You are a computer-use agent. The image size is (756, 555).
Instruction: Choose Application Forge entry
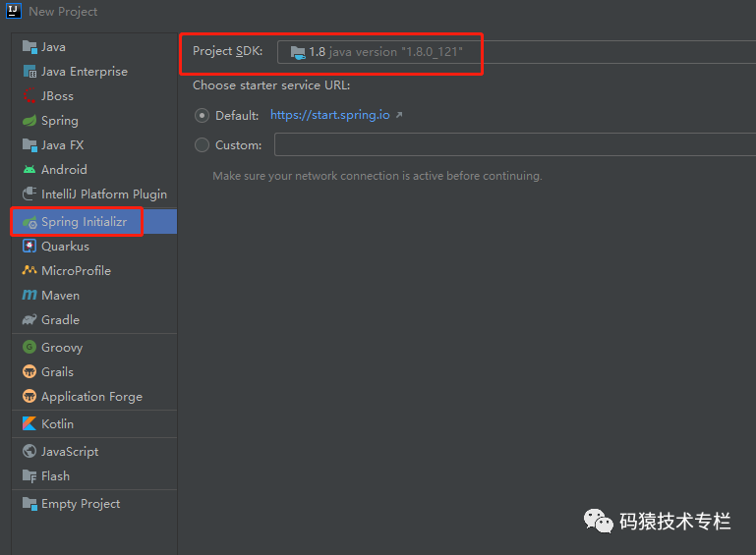[94, 396]
